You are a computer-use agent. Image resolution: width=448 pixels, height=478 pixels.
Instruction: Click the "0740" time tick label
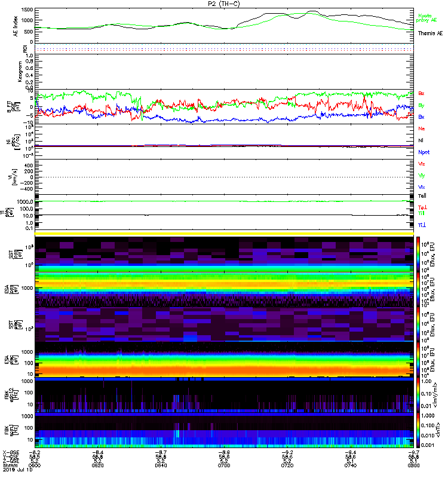(x=350, y=465)
